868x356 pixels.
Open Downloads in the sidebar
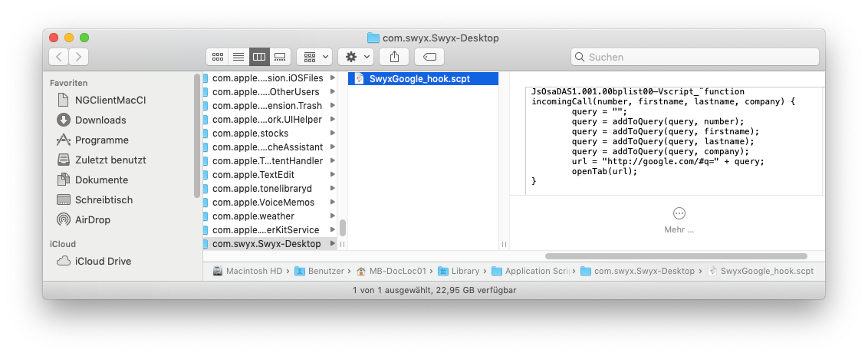pyautogui.click(x=100, y=120)
